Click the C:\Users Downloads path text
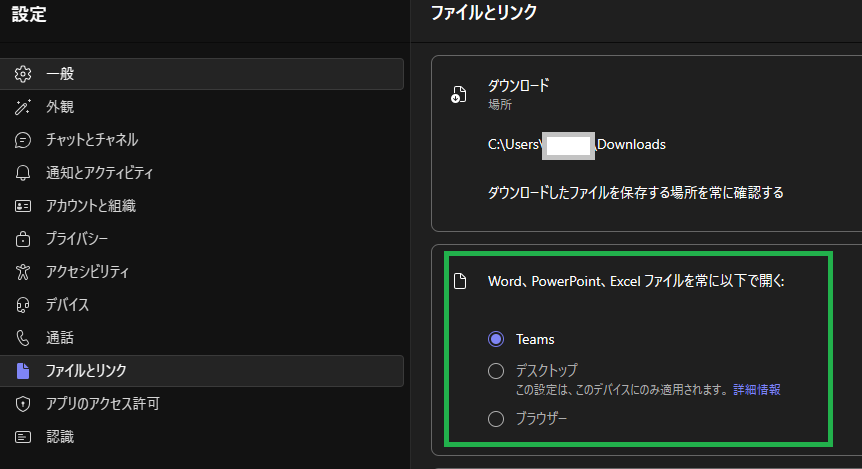The image size is (862, 469). [x=577, y=145]
